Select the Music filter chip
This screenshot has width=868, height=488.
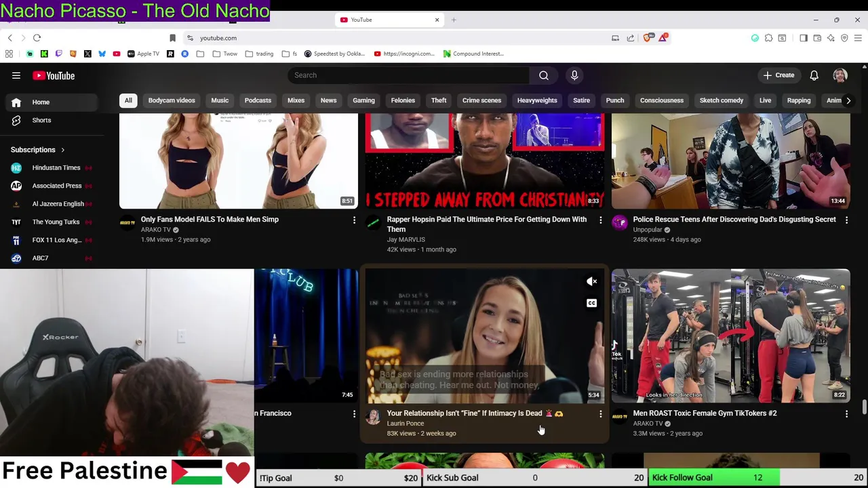pos(220,100)
